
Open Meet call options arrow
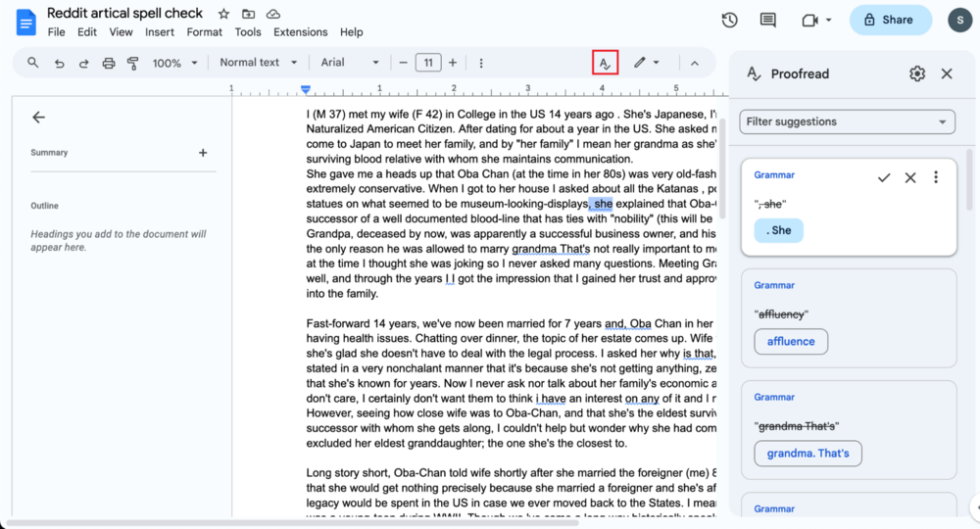click(829, 20)
